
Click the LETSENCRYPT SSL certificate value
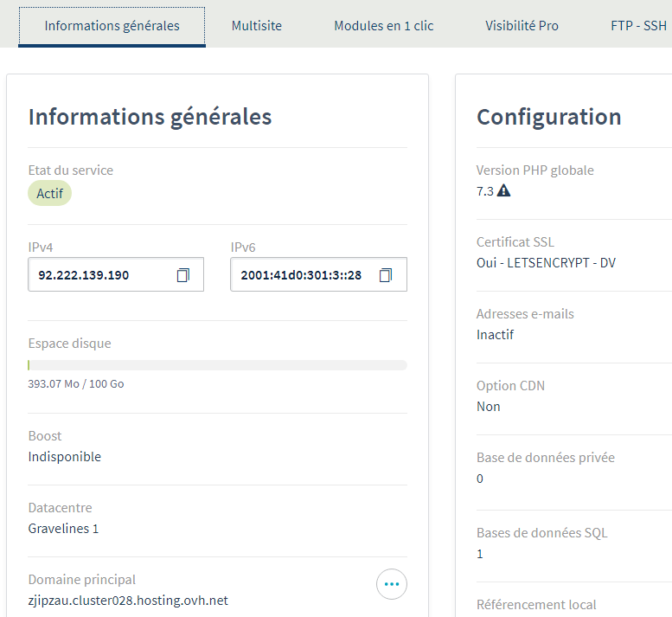coord(546,262)
